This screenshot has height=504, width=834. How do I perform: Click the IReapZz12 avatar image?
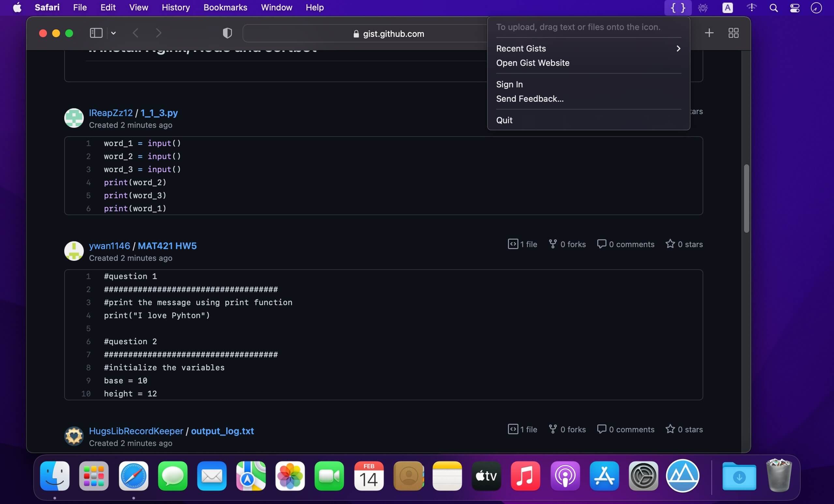tap(74, 118)
